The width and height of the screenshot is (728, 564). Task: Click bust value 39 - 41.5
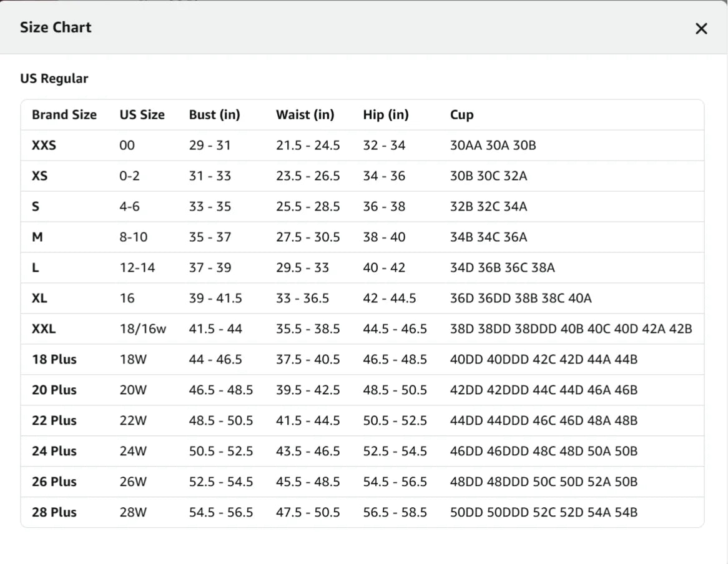215,299
